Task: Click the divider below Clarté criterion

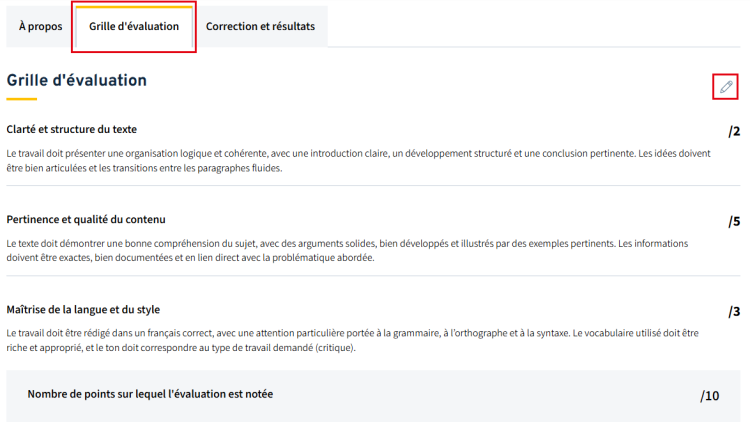Action: [373, 186]
